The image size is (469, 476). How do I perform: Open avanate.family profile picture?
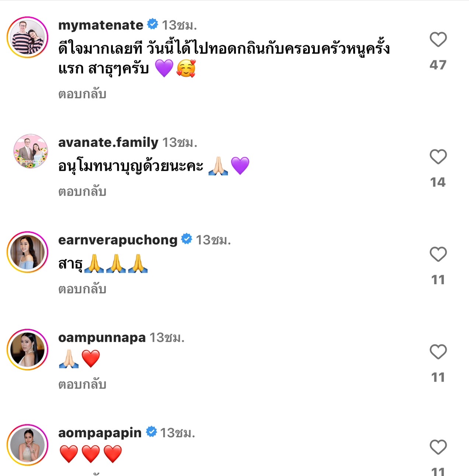pos(31,151)
